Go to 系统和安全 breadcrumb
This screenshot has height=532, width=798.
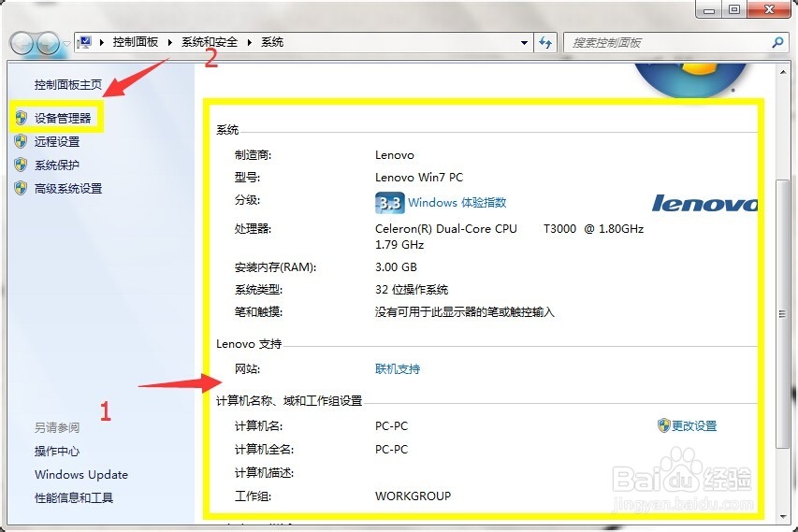[x=210, y=42]
